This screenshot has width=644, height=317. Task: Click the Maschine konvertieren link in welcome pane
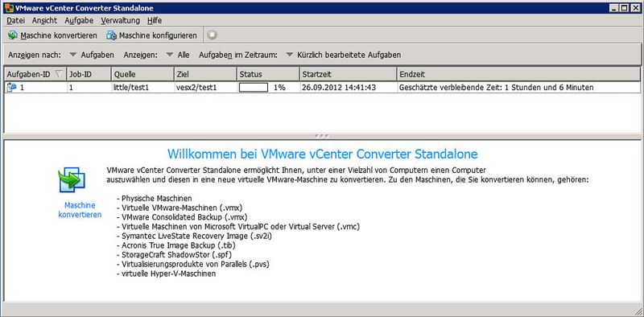pyautogui.click(x=80, y=210)
